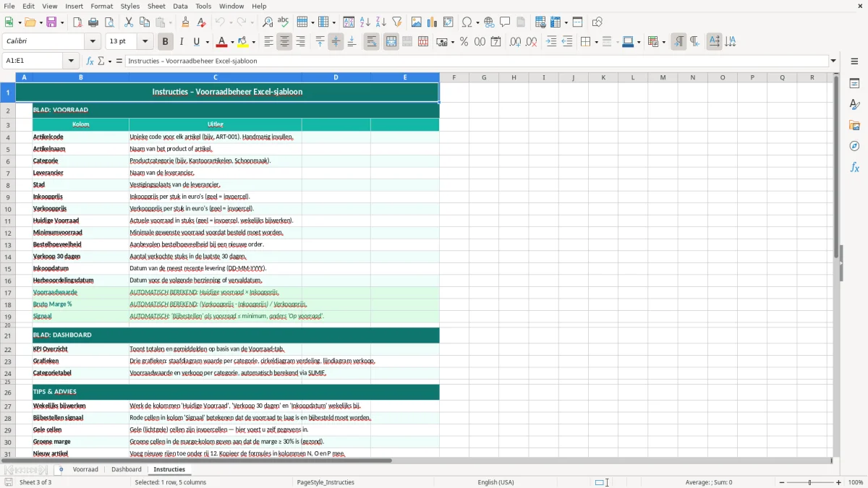The width and height of the screenshot is (868, 488).
Task: Click the Clear Direct Formatting icon
Action: pos(201,22)
